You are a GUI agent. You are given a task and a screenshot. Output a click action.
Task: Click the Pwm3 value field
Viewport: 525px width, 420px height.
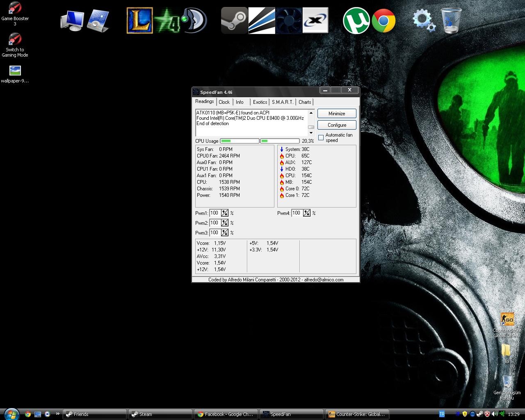tap(215, 233)
